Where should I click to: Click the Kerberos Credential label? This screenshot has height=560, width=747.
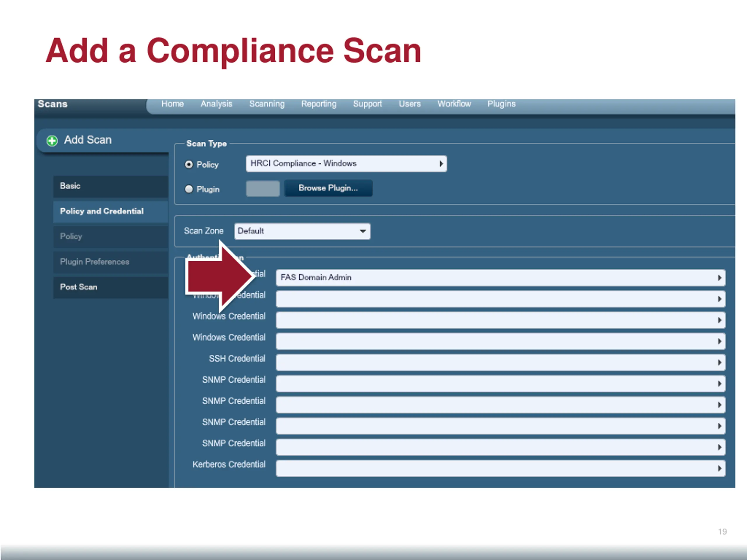pos(229,464)
